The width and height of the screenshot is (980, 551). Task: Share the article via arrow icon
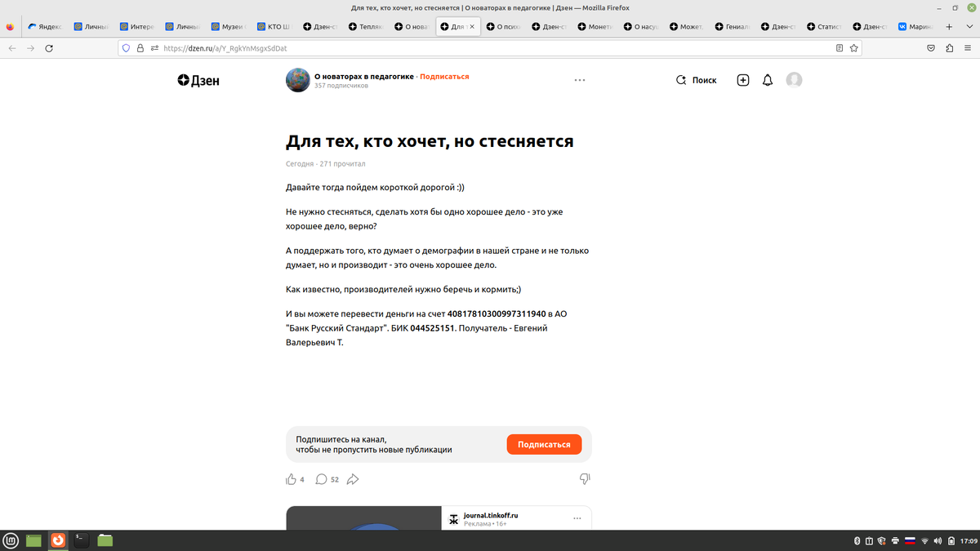pyautogui.click(x=353, y=479)
